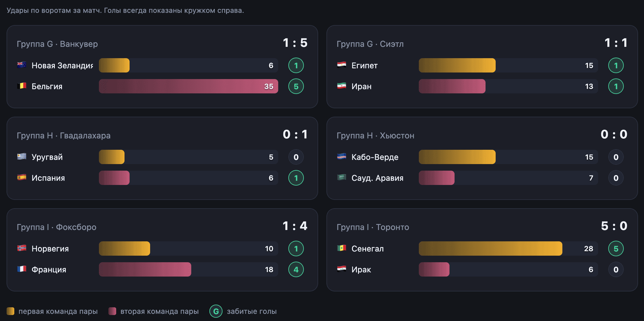Viewport: 644px width, 321px height.
Task: Click the yellow first-team legend swatch
Action: (10, 311)
